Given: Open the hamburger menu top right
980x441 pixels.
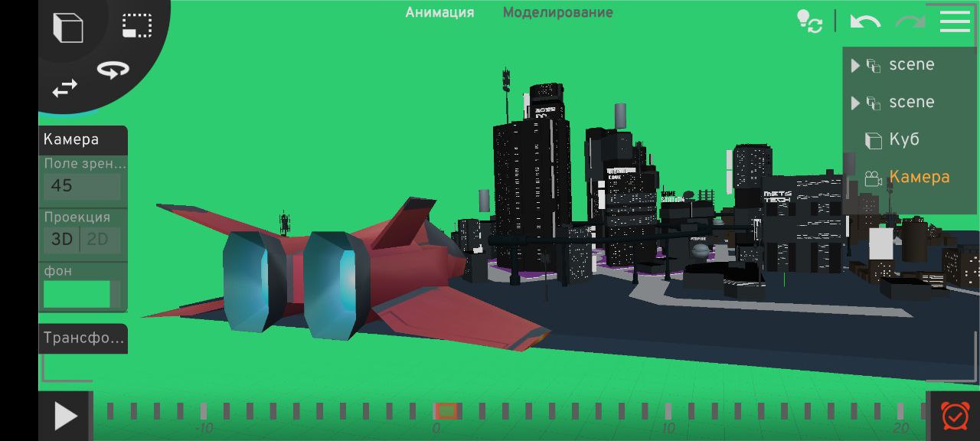Looking at the screenshot, I should 954,21.
